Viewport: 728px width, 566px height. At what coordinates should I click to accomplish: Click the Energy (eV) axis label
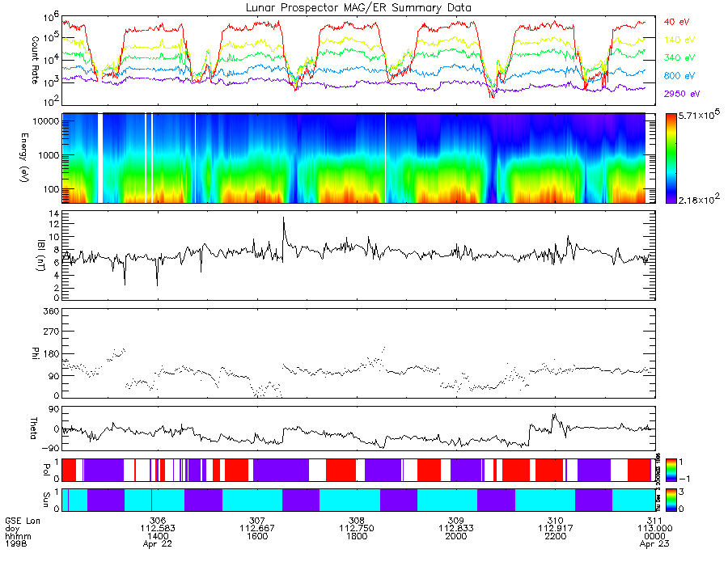click(x=24, y=158)
